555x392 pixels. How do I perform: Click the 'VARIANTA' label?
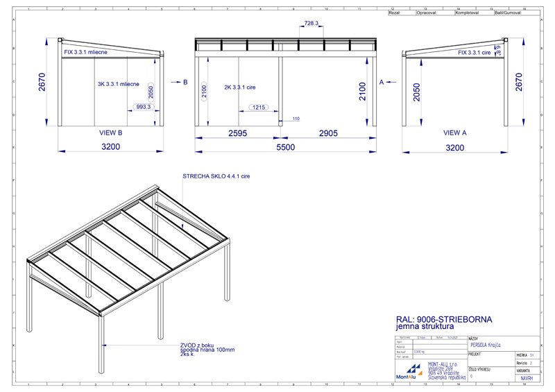[523, 370]
